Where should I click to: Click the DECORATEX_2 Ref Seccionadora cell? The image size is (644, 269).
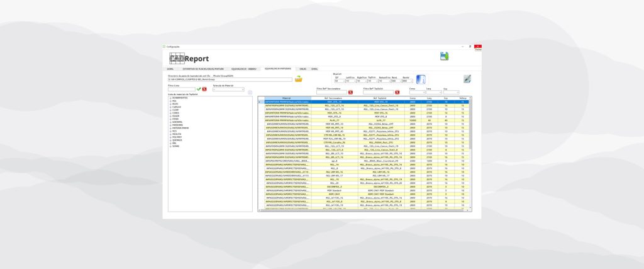coord(334,186)
